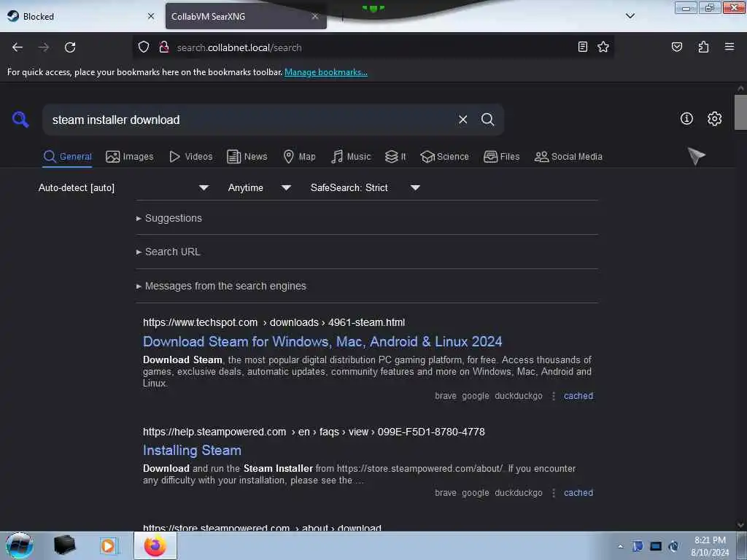Open the black box taskbar application
Image resolution: width=747 pixels, height=560 pixels.
pos(64,545)
